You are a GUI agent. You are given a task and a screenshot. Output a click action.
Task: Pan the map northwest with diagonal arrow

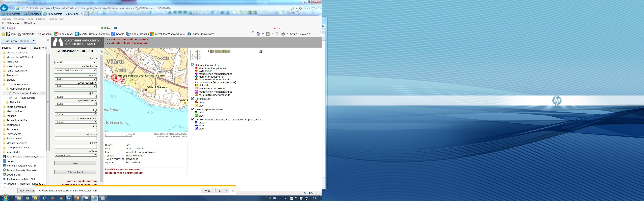(x=192, y=51)
